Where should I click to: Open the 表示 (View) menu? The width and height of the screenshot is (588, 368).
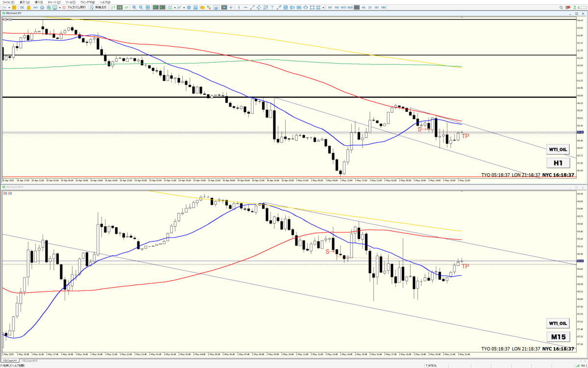[24, 2]
